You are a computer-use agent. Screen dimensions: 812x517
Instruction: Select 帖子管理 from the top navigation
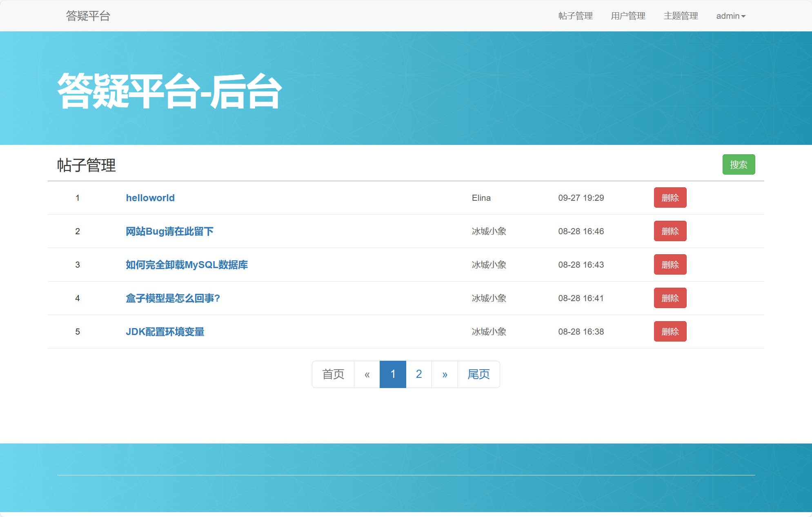(575, 16)
